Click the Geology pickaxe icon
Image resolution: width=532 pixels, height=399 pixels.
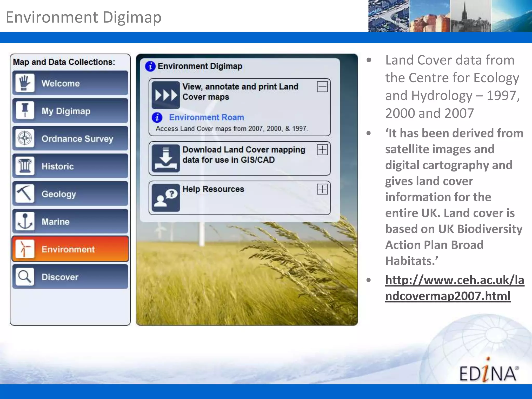[x=25, y=194]
